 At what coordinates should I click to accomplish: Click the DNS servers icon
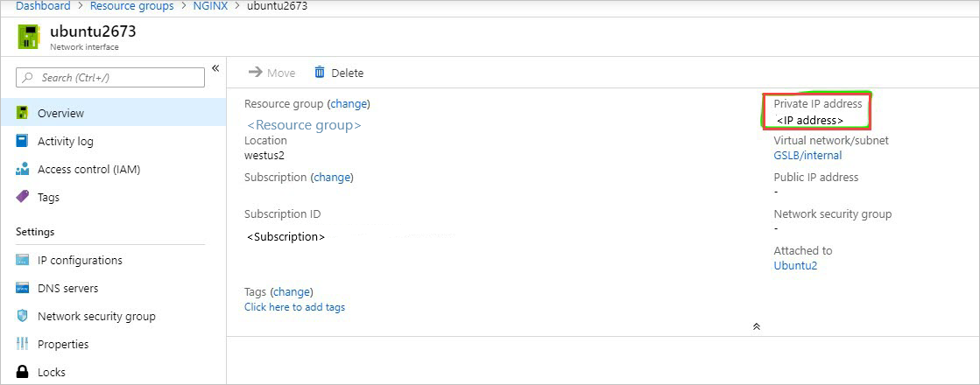click(23, 288)
